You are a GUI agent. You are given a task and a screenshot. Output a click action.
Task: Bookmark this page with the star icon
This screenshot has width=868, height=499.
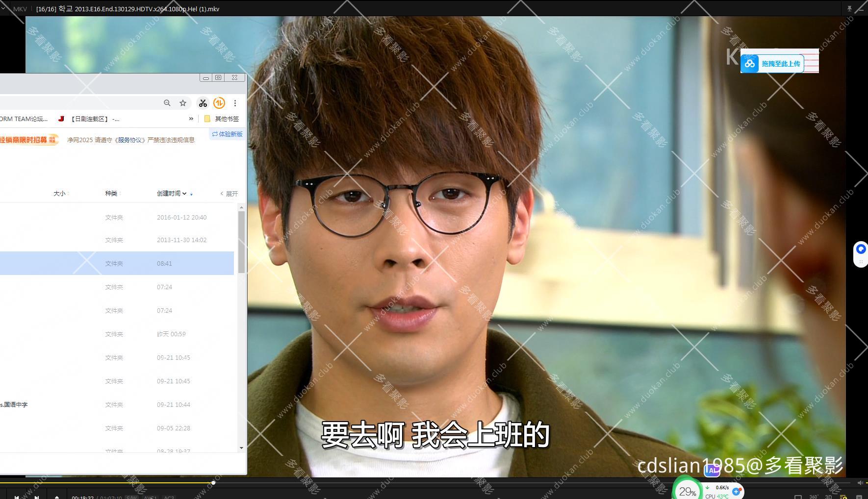182,103
